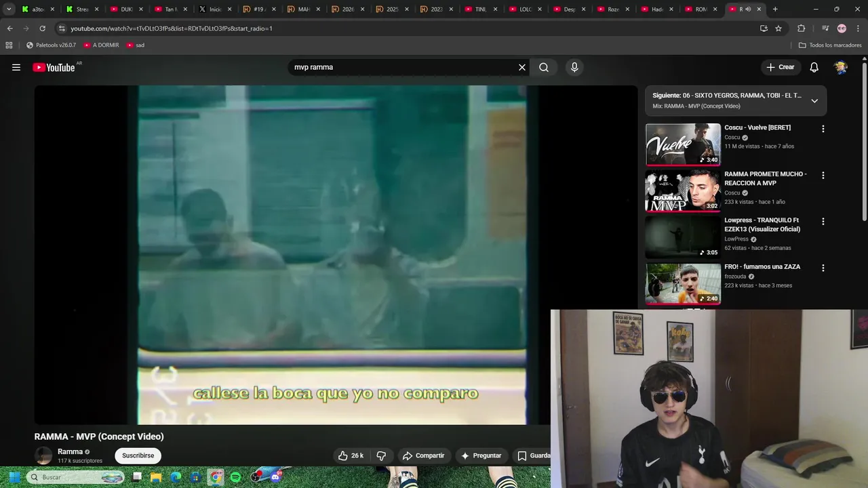Play the Lowpress TRANQUILO thumbnail
This screenshot has width=868, height=488.
(683, 237)
